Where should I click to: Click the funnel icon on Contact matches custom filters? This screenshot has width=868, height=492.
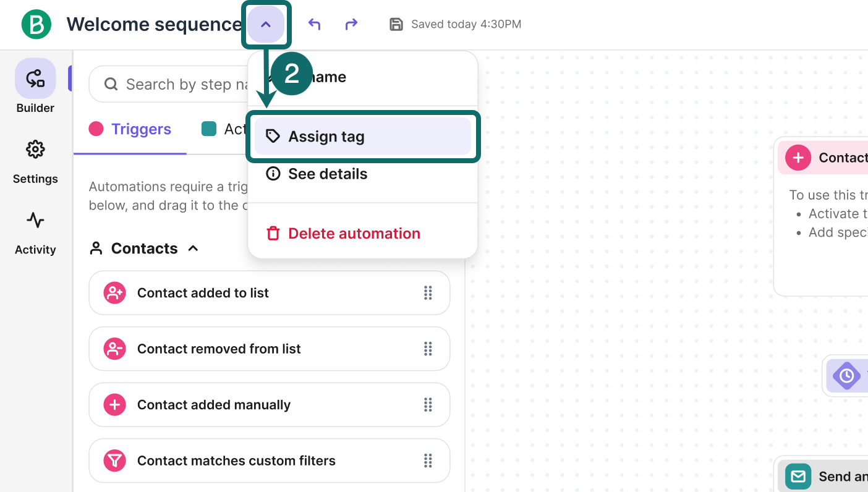pyautogui.click(x=114, y=460)
